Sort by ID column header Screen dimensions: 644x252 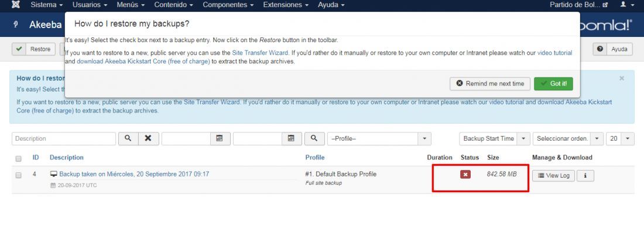pyautogui.click(x=36, y=158)
